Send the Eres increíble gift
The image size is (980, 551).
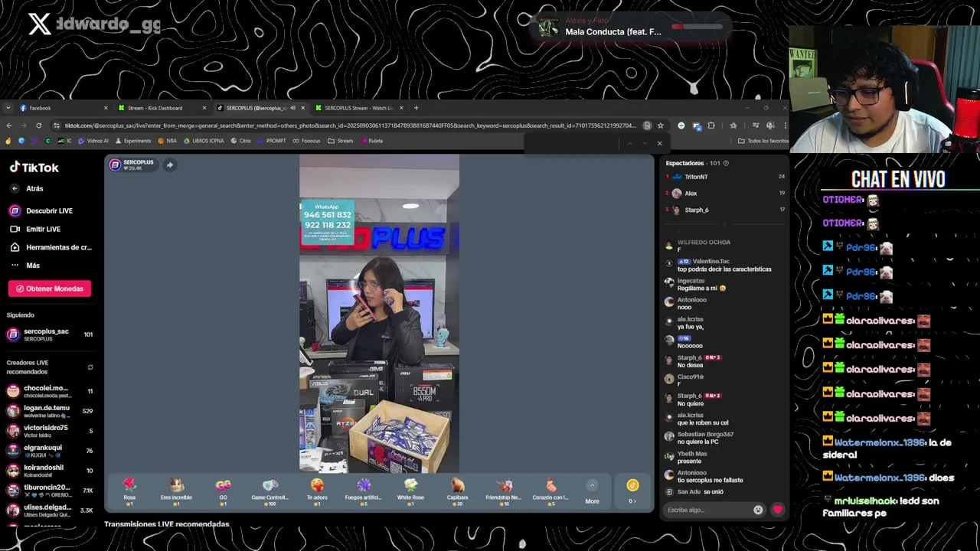point(176,491)
